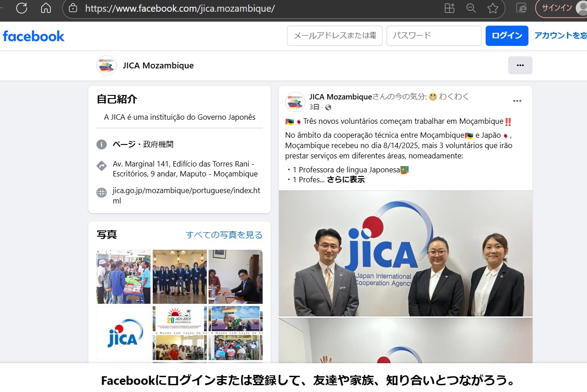This screenshot has height=392, width=587.
Task: Open the browser apps grid icon
Action: coord(450,8)
